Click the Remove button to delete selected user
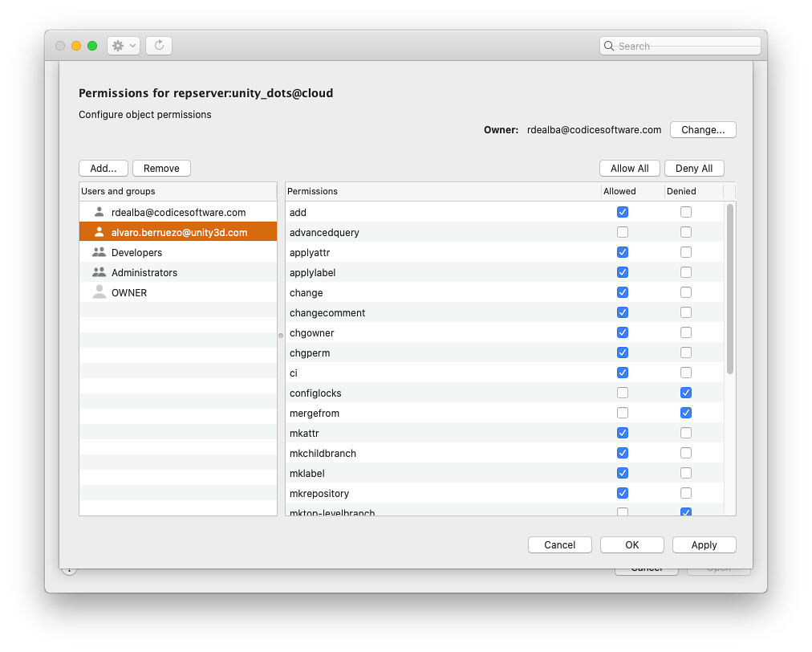This screenshot has height=652, width=812. point(160,168)
